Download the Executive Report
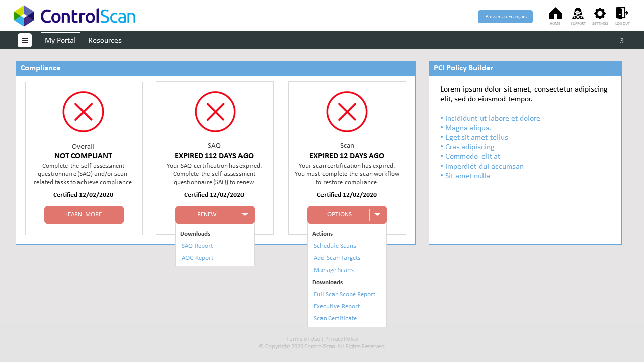Viewport: 644px width, 362px height. 337,306
